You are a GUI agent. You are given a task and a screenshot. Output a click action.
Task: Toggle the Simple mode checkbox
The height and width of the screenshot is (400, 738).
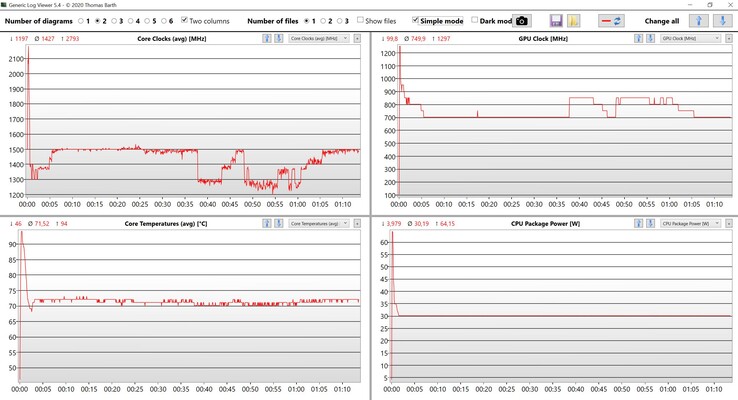(416, 20)
